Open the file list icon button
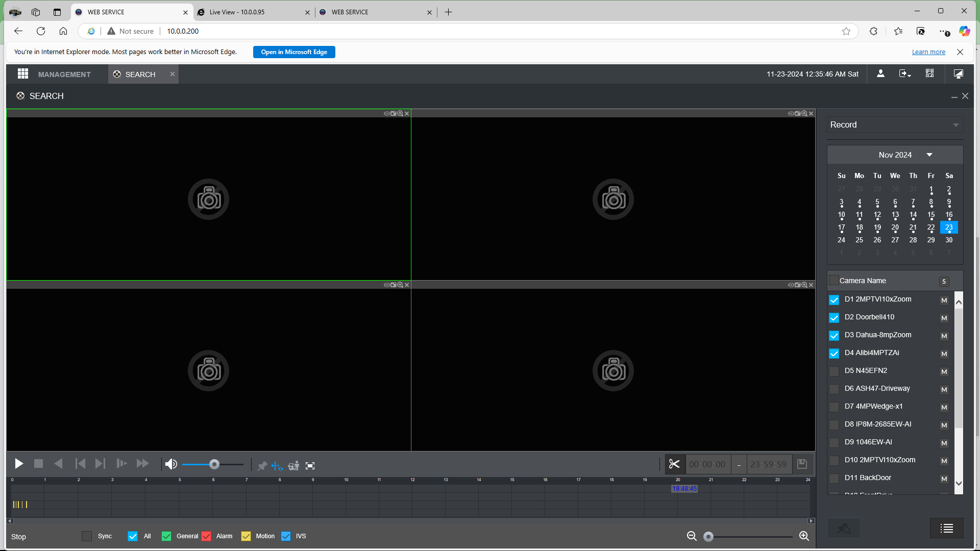This screenshot has height=551, width=980. pos(947,529)
